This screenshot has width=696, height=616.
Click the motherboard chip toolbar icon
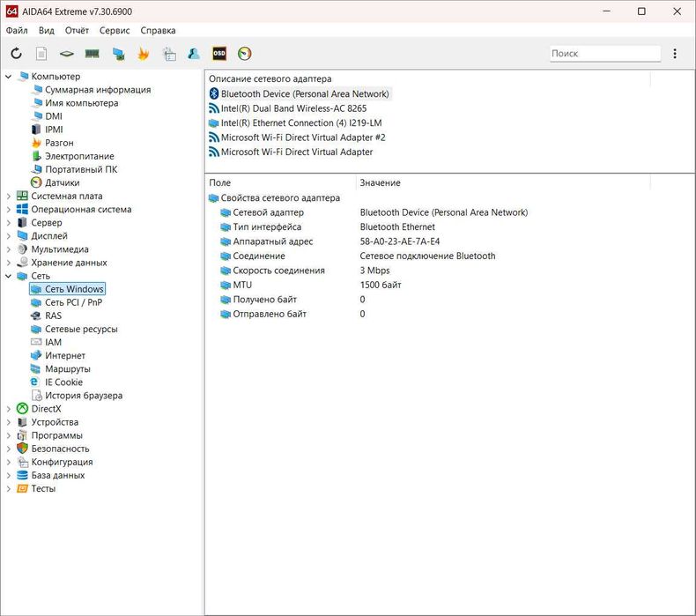point(67,54)
